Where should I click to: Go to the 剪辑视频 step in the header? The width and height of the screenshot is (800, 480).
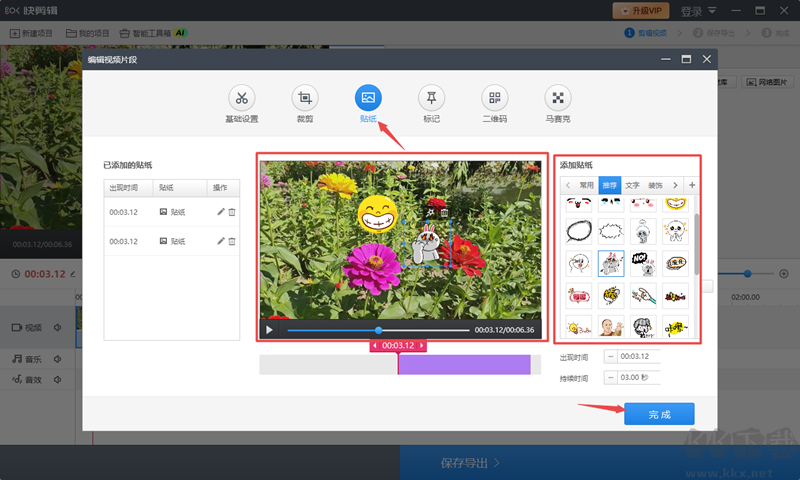pos(645,33)
